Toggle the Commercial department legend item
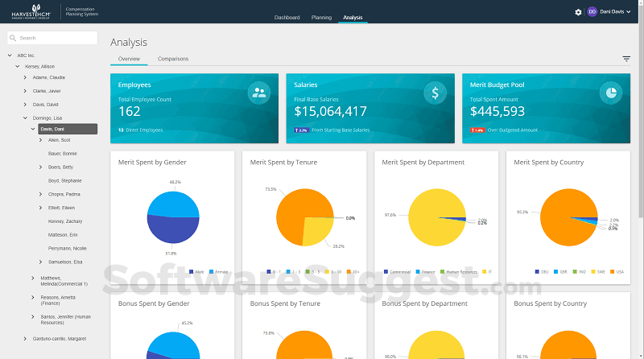Viewport: 644px width, 359px height. (397, 272)
